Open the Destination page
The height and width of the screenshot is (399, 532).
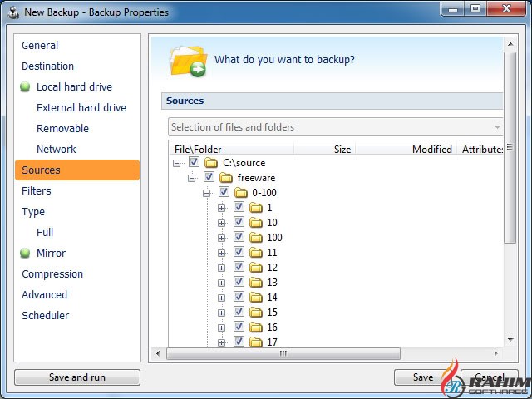pos(48,66)
